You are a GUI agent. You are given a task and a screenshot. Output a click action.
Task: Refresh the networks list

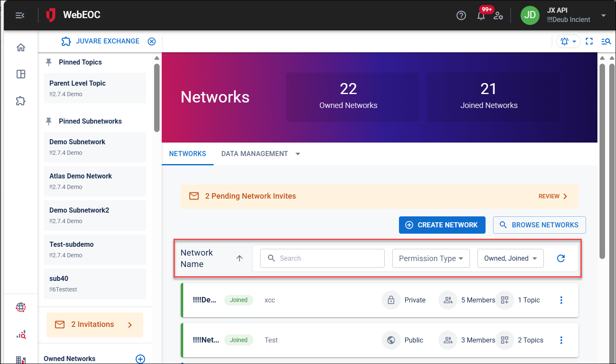pyautogui.click(x=561, y=259)
